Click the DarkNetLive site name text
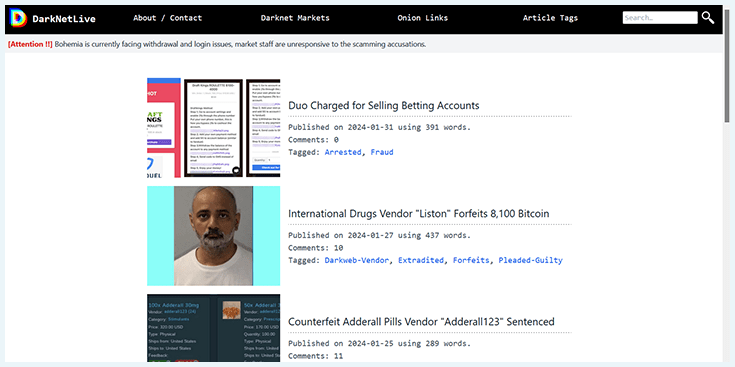Viewport: 735px width, 367px height. [x=64, y=19]
